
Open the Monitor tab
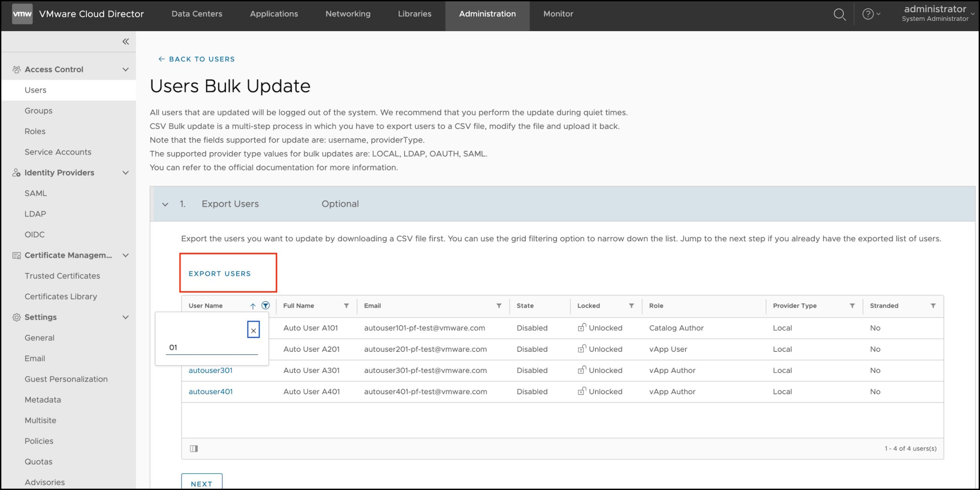558,14
